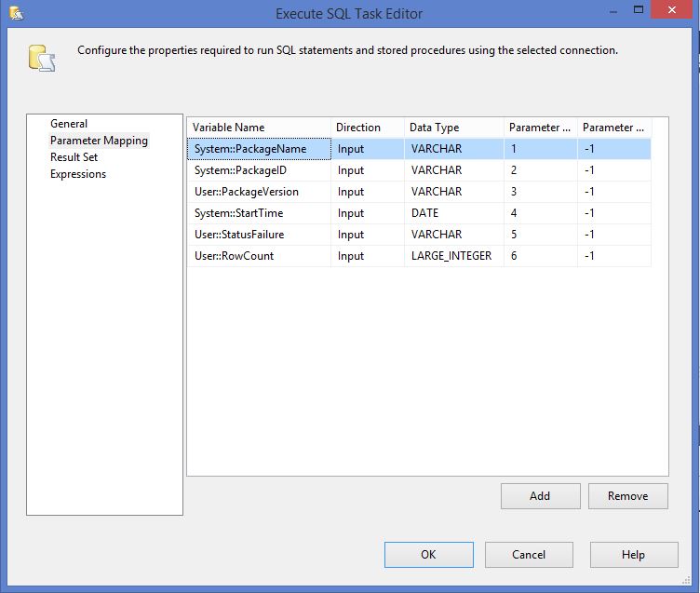Open Variable Name dropdown for System::PackageName

pyautogui.click(x=258, y=149)
